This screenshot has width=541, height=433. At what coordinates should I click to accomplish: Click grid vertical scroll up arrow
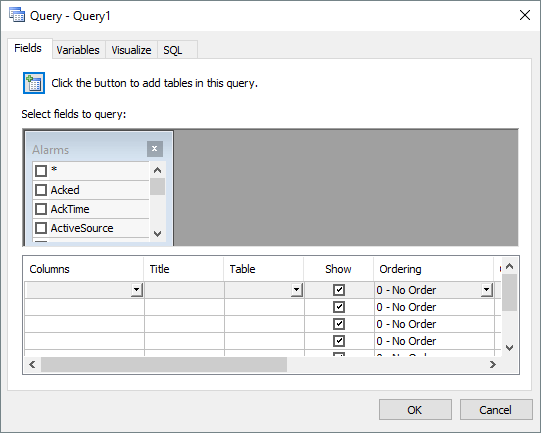[510, 266]
